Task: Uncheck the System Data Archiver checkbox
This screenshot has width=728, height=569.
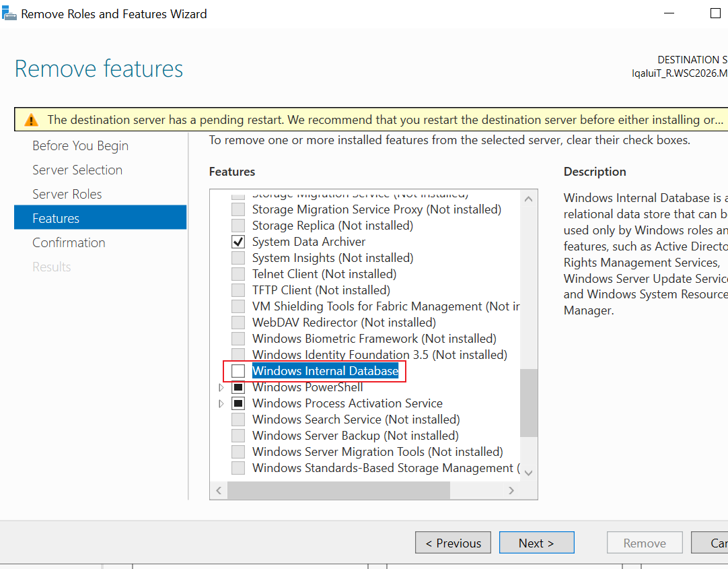Action: [238, 242]
